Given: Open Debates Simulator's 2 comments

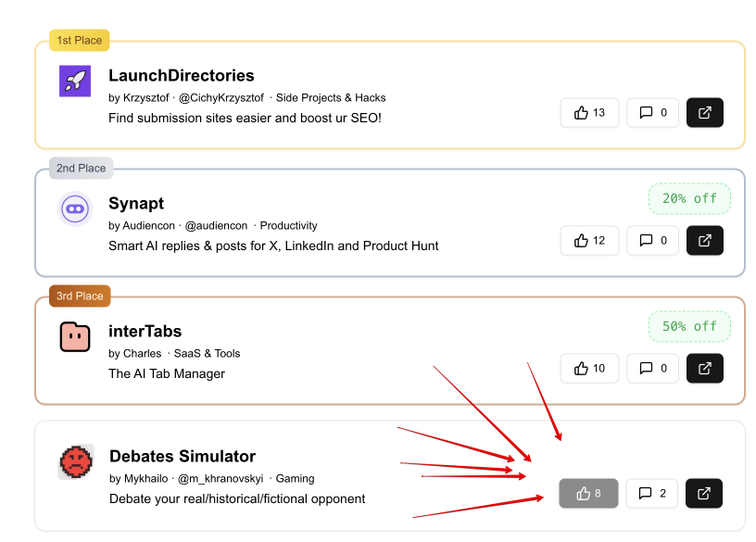Looking at the screenshot, I should 652,493.
